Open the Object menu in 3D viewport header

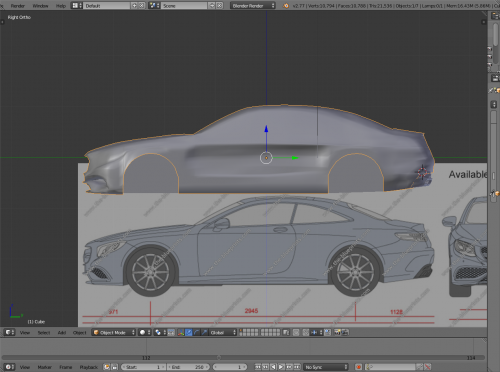(79, 332)
